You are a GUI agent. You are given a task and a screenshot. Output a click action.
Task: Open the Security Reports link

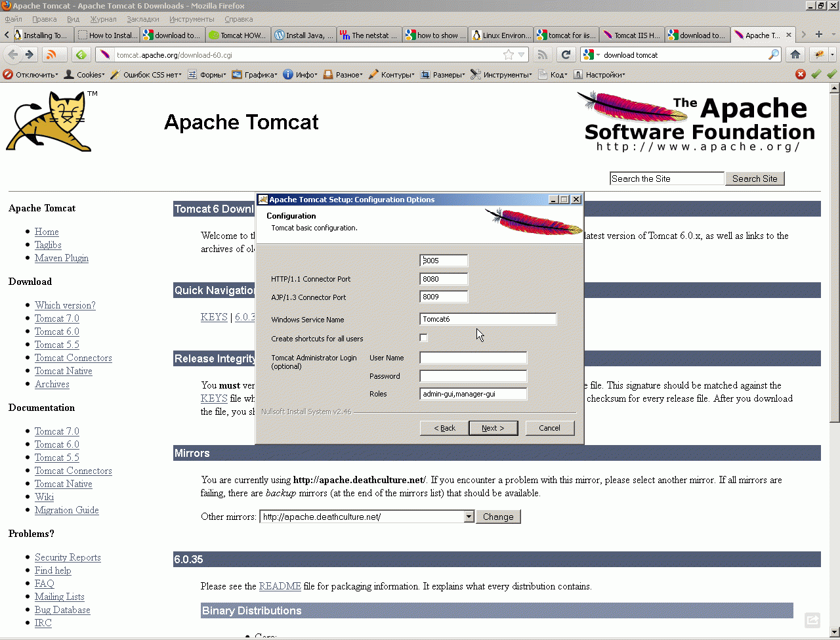68,557
